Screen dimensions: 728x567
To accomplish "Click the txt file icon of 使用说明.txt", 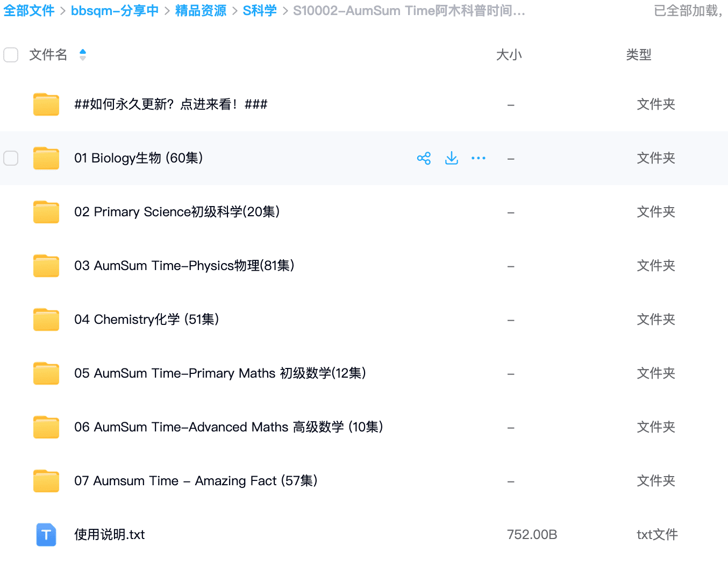I will (46, 535).
